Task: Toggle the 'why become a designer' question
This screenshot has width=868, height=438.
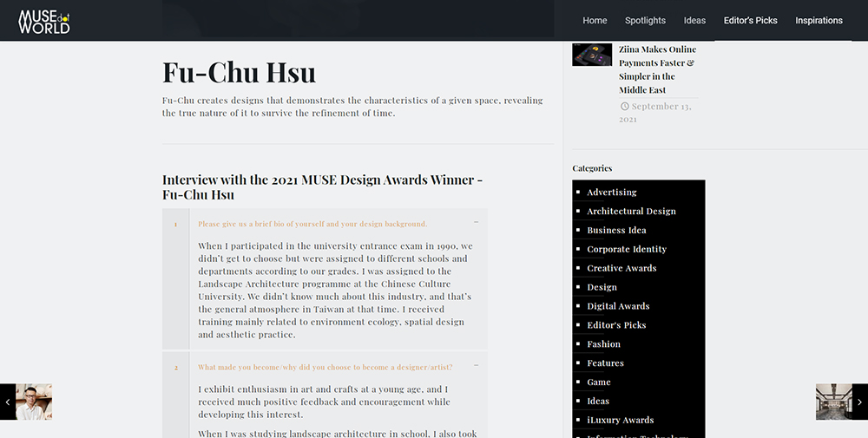Action: click(325, 367)
